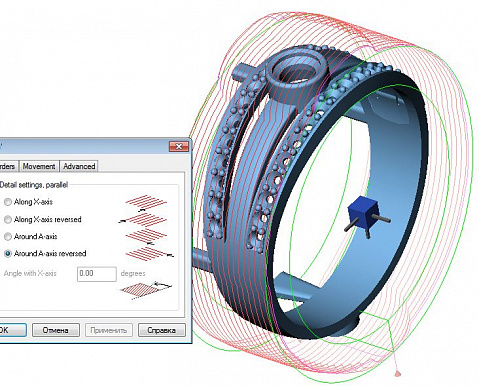Click the angle with X-axis illustration

146,290
